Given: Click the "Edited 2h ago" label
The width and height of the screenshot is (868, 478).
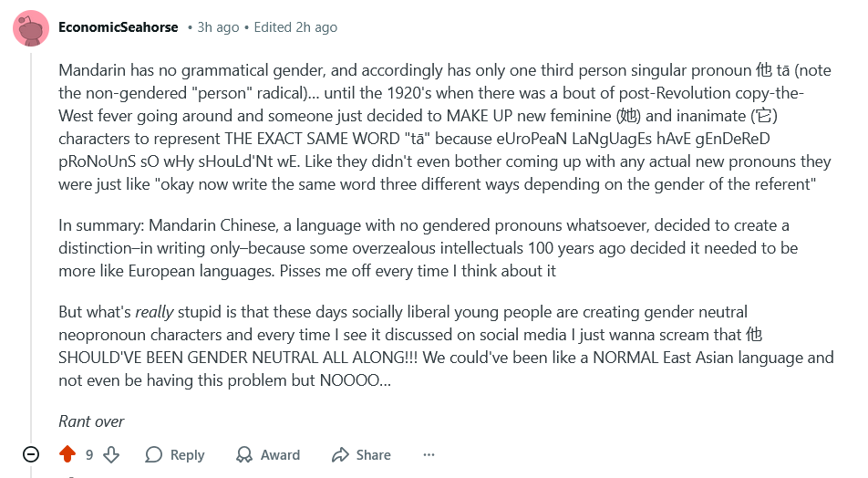Looking at the screenshot, I should click(295, 27).
